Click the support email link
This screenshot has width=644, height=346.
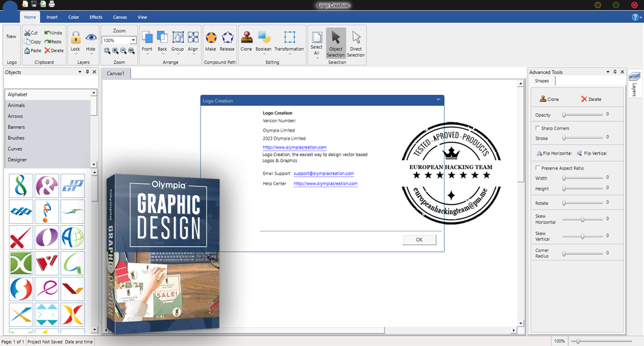pos(323,174)
